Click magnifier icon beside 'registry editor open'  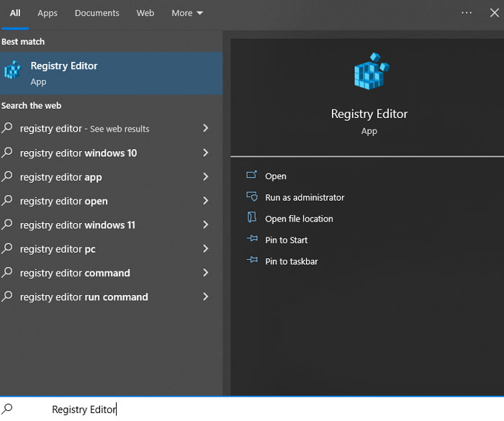tap(6, 201)
